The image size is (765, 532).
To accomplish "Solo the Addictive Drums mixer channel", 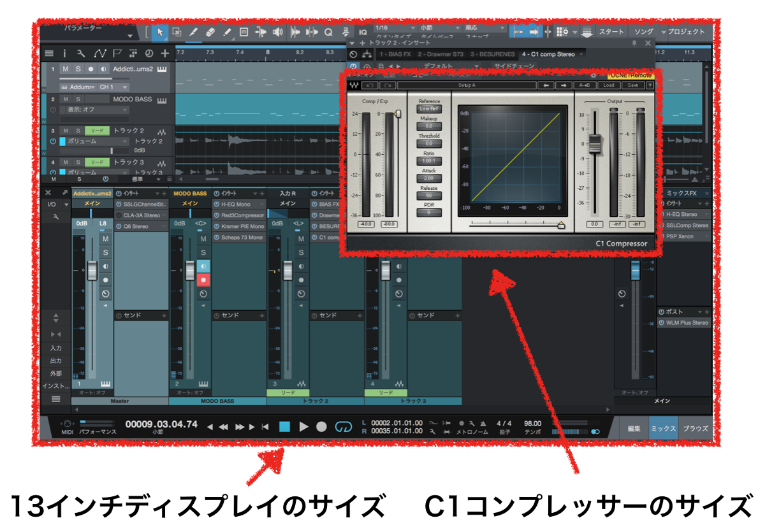I will [105, 253].
